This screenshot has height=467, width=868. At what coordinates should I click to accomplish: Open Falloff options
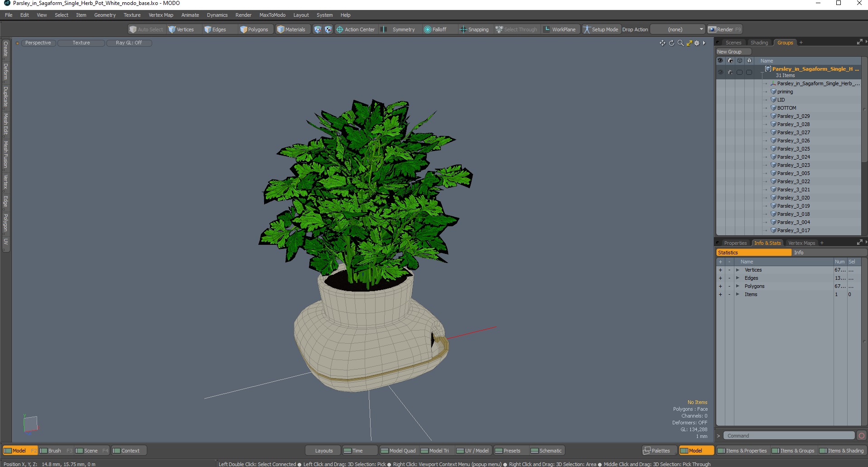[435, 29]
